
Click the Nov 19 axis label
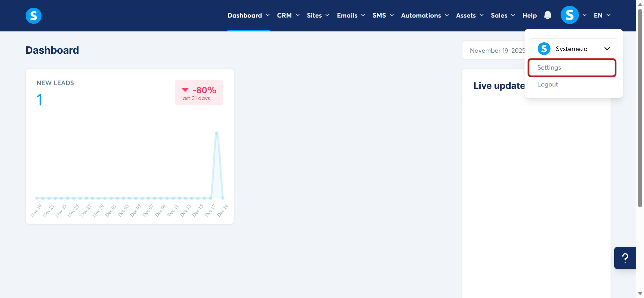pyautogui.click(x=36, y=210)
